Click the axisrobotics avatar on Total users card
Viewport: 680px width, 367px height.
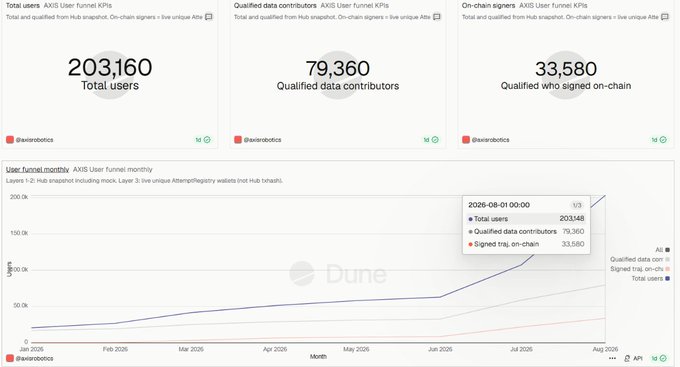[x=10, y=140]
